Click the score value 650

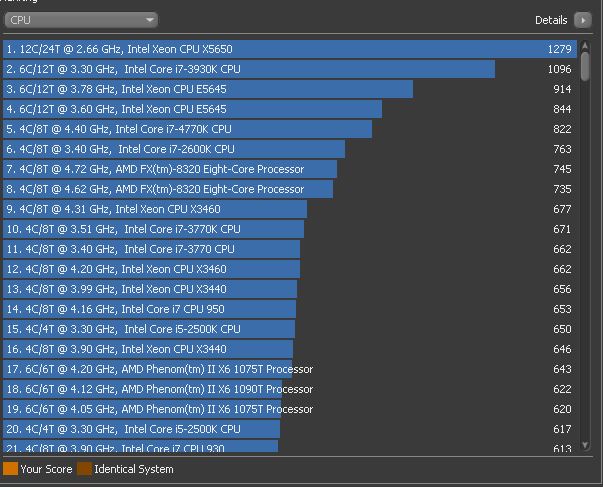click(x=562, y=329)
